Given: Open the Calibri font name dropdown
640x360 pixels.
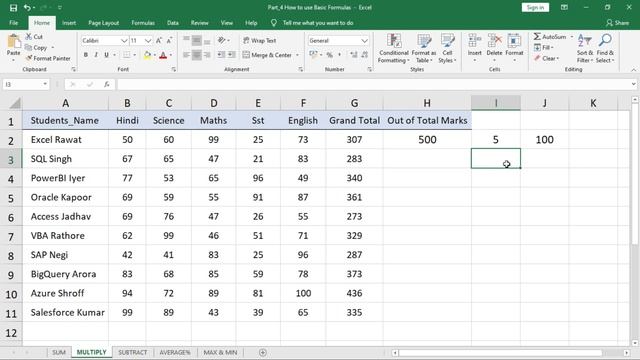Looking at the screenshot, I should pos(124,40).
